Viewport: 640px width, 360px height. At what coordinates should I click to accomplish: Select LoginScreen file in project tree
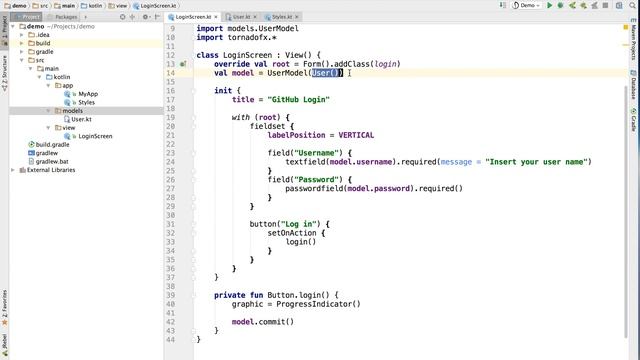(95, 136)
